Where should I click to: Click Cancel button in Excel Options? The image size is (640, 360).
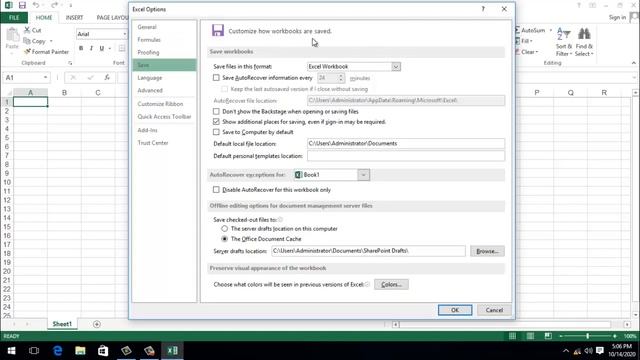coord(494,310)
